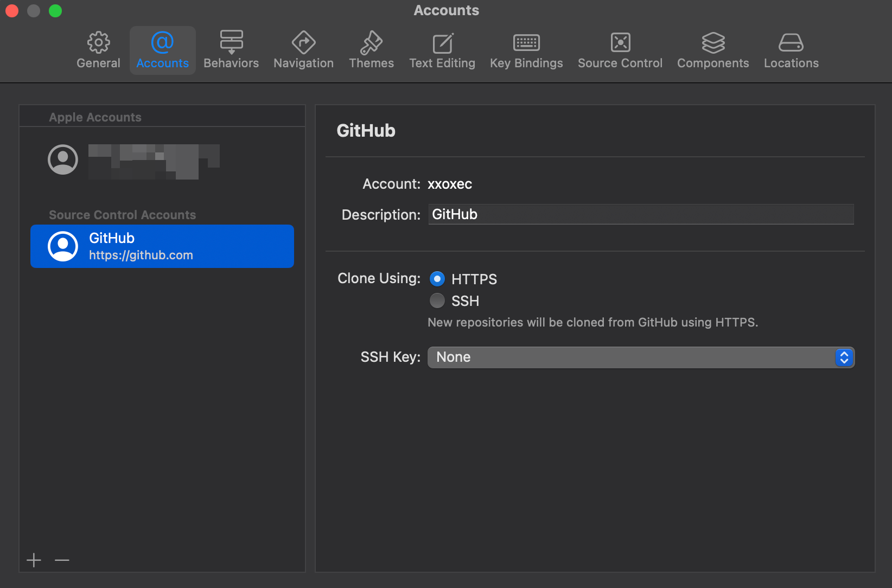Choose SSH for cloning
Viewport: 892px width, 588px height.
click(x=437, y=301)
